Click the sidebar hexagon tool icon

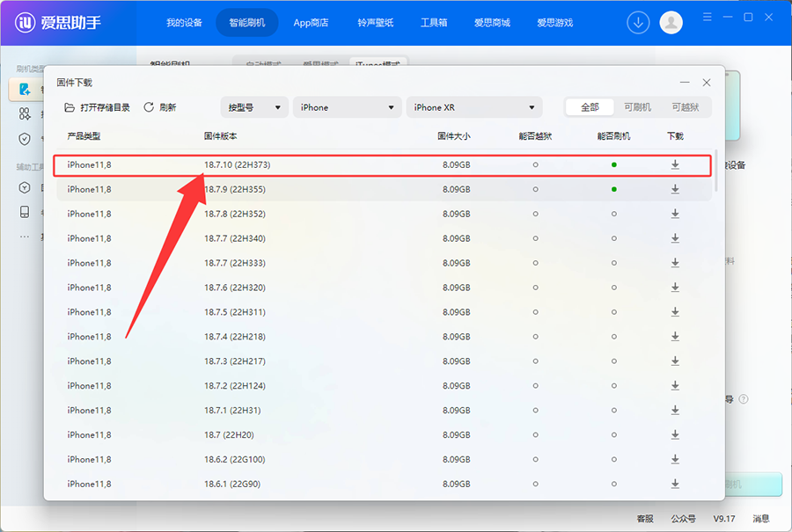coord(25,188)
